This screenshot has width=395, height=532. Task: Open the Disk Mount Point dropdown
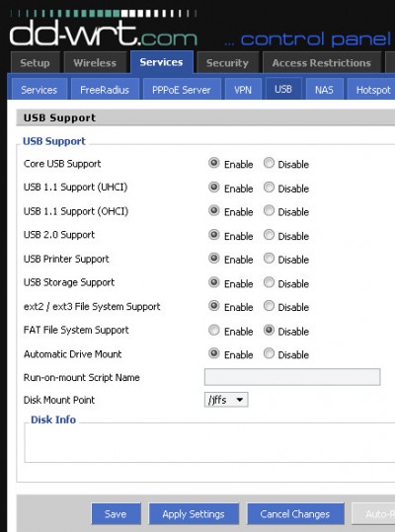point(226,400)
